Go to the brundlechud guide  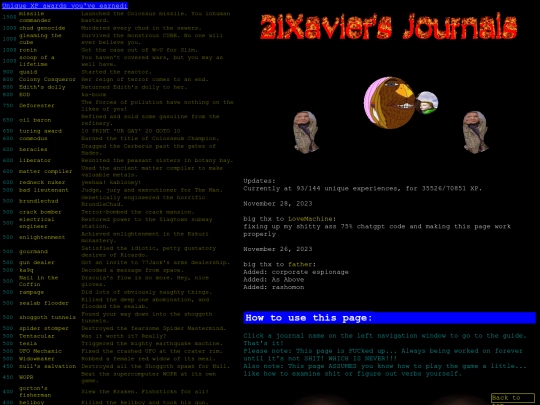(x=39, y=201)
